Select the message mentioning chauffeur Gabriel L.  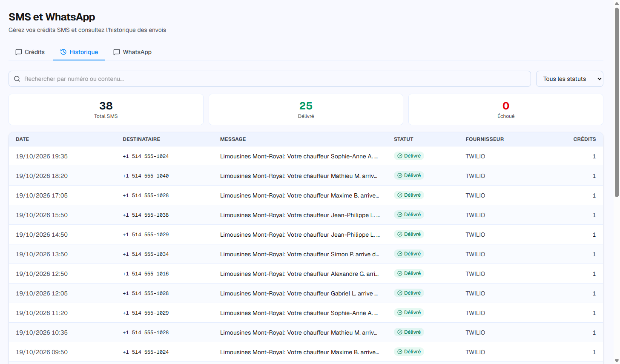299,293
